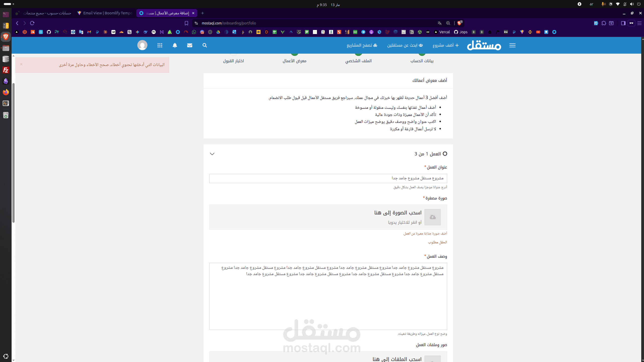Screen dimensions: 644x362
Task: Open the Notion bookmark icon
Action: pos(412,32)
